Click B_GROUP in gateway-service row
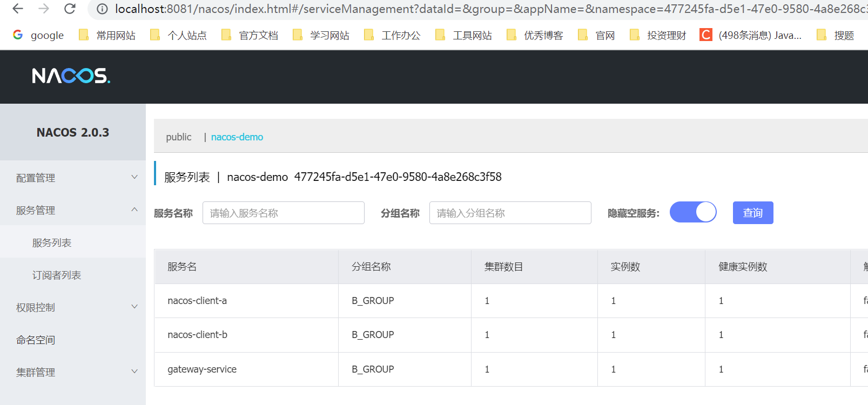 tap(373, 369)
